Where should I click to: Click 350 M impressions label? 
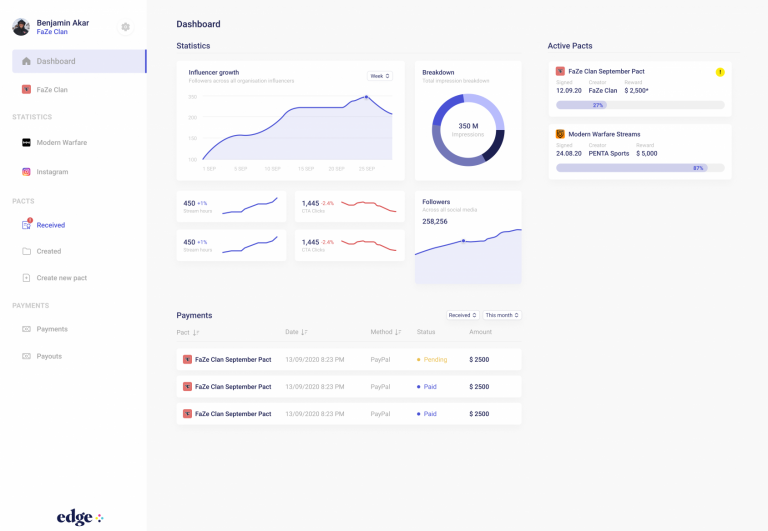(x=468, y=126)
